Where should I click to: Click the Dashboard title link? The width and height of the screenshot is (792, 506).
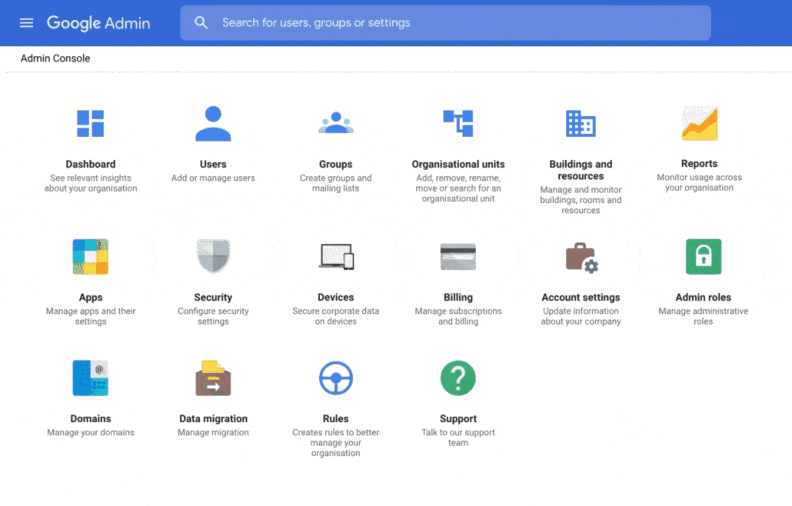coord(90,164)
